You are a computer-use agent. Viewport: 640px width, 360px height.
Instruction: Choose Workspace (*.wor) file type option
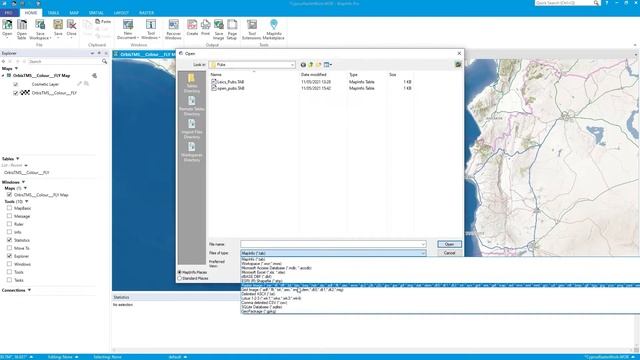tap(262, 264)
